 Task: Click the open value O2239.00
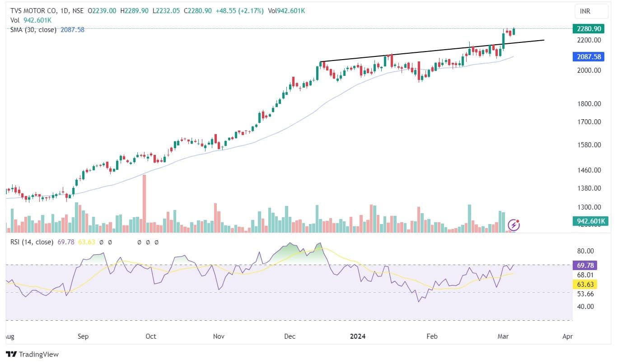102,10
